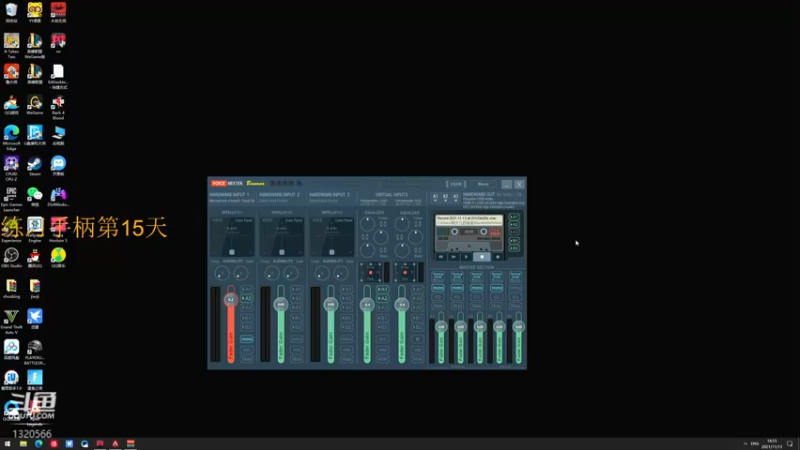Open Back 4 Blood desktop shortcut
The height and width of the screenshot is (450, 800).
[x=58, y=107]
